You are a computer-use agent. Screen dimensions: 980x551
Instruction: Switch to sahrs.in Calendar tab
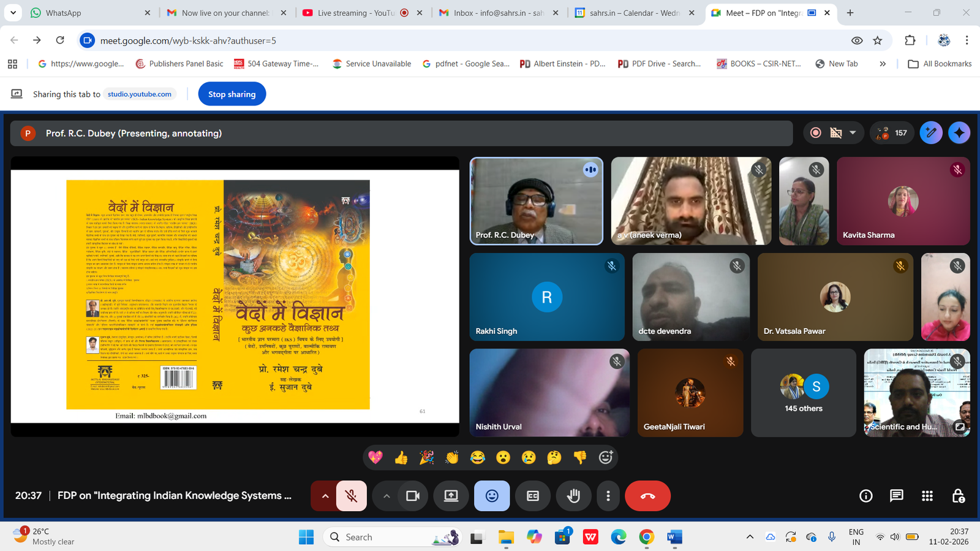pyautogui.click(x=634, y=13)
